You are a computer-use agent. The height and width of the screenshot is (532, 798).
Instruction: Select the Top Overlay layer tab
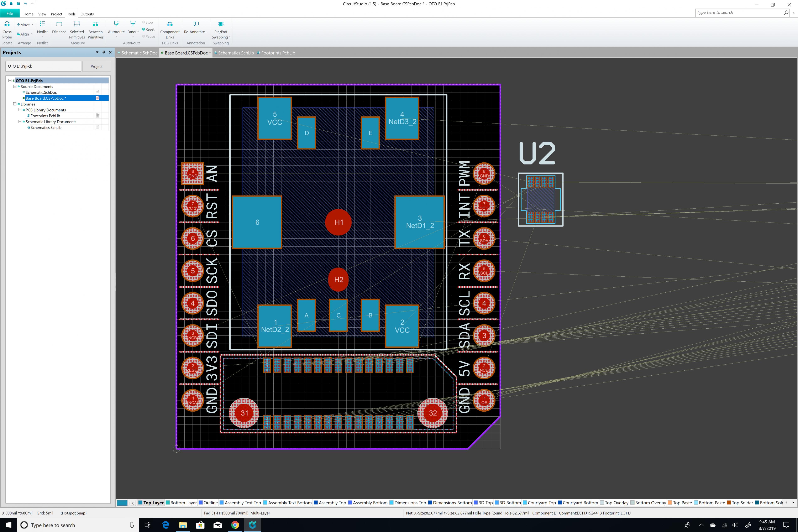pos(614,503)
